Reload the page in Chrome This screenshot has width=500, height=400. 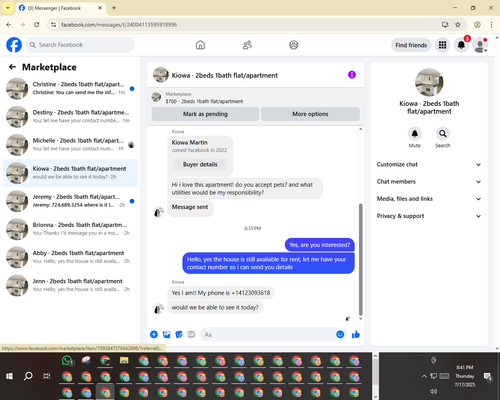point(37,24)
